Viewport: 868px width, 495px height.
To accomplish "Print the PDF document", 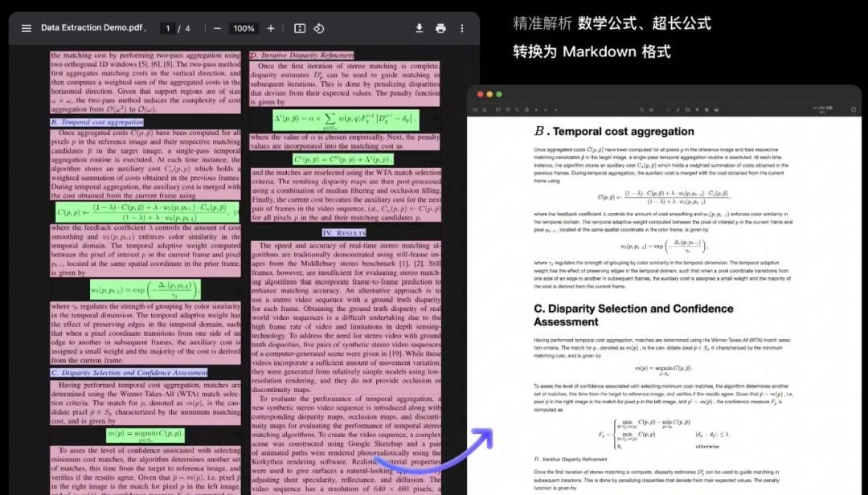I will click(440, 28).
